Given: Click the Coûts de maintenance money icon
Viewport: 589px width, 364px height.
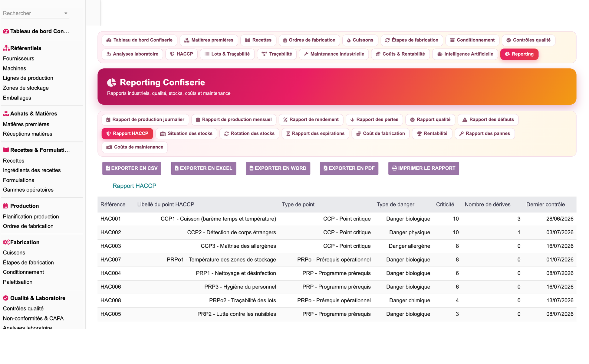Looking at the screenshot, I should (x=109, y=147).
